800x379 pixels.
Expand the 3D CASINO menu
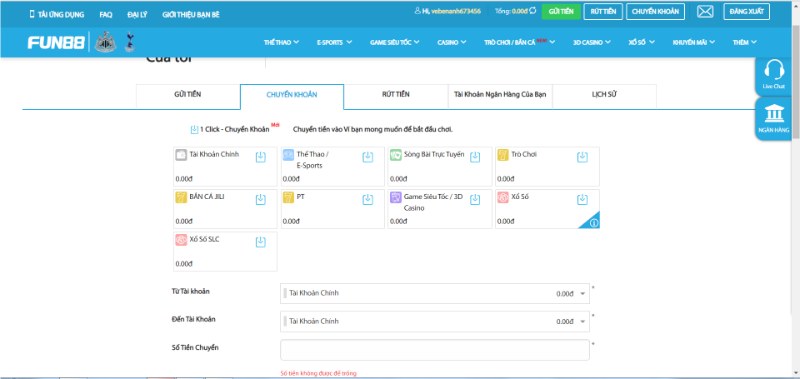coord(591,42)
